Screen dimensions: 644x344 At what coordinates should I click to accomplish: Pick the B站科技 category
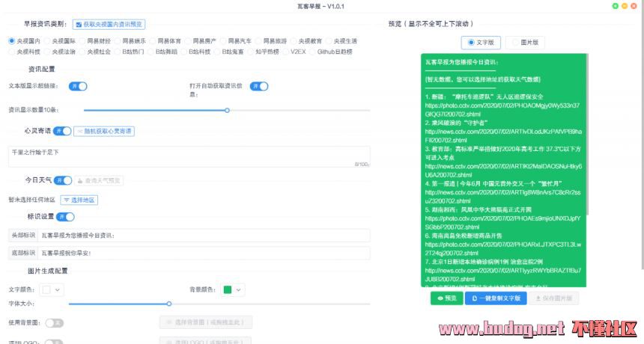pyautogui.click(x=196, y=52)
